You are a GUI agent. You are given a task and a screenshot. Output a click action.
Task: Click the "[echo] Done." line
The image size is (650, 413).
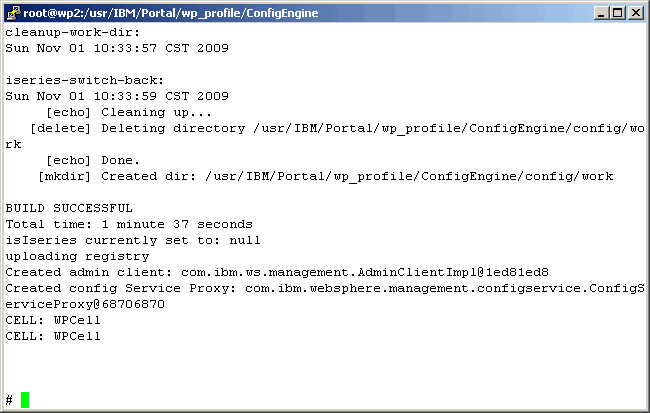pos(92,160)
